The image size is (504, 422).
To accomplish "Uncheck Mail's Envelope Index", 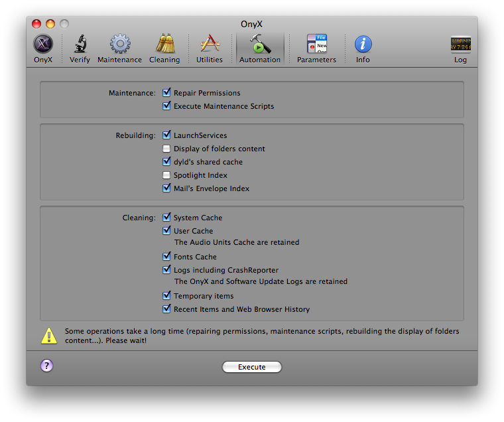I will [166, 188].
